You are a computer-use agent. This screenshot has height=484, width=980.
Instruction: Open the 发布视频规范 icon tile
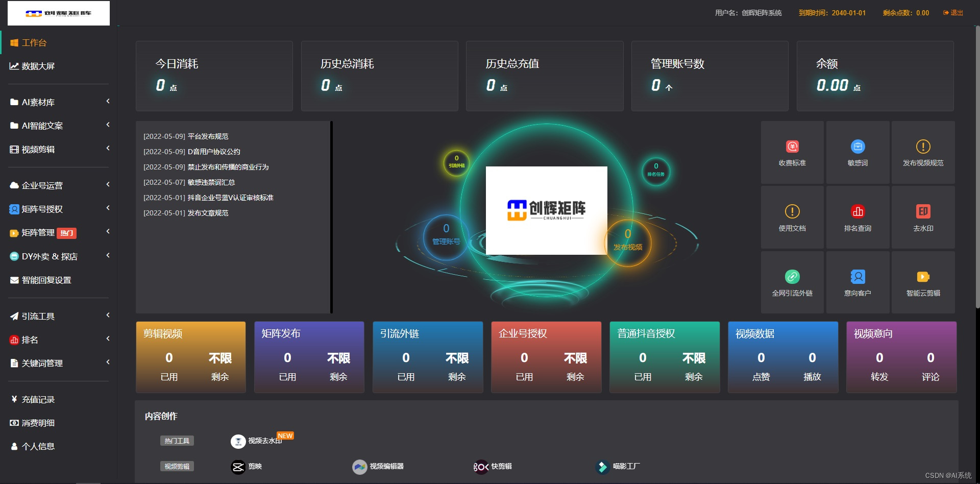[923, 147]
